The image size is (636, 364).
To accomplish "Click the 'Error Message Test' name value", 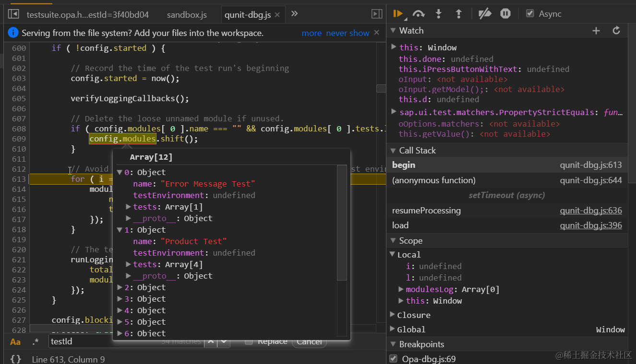I will coord(208,184).
